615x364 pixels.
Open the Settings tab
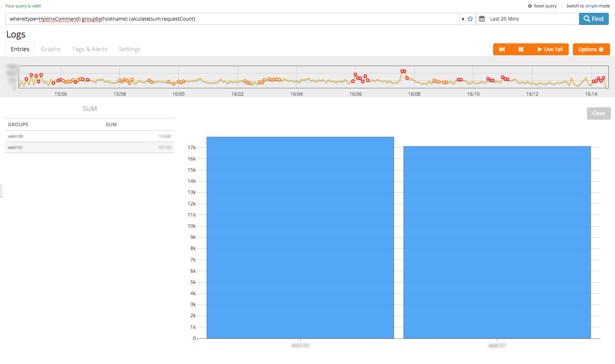(129, 49)
